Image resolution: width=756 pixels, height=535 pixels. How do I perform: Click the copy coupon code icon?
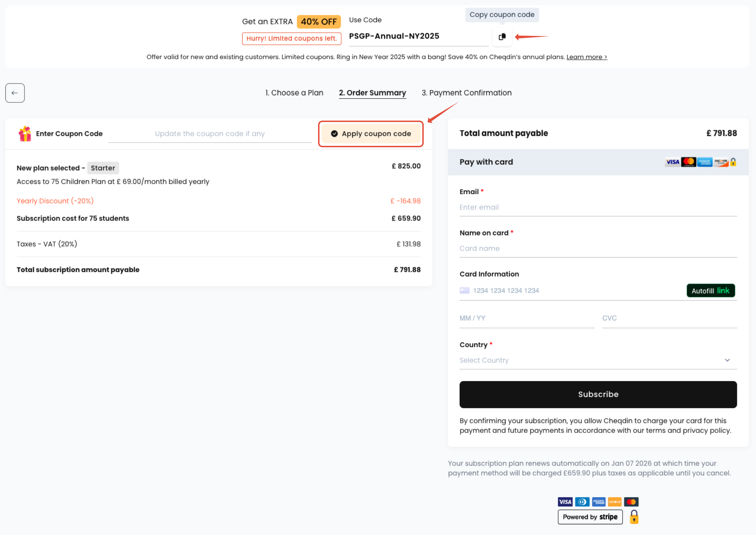pos(502,37)
